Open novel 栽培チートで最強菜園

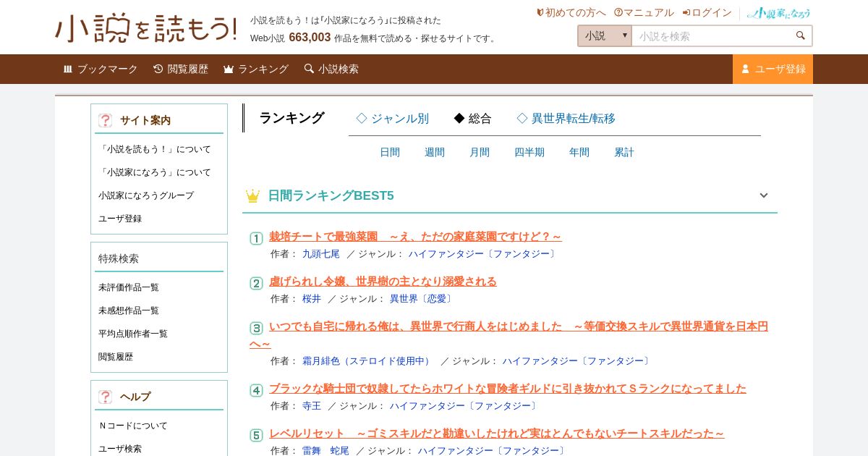click(415, 237)
